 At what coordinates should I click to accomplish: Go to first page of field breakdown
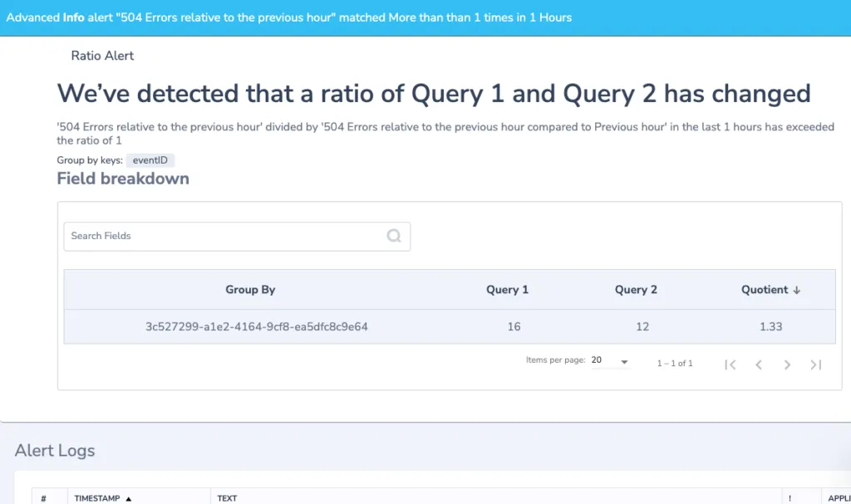pos(730,365)
